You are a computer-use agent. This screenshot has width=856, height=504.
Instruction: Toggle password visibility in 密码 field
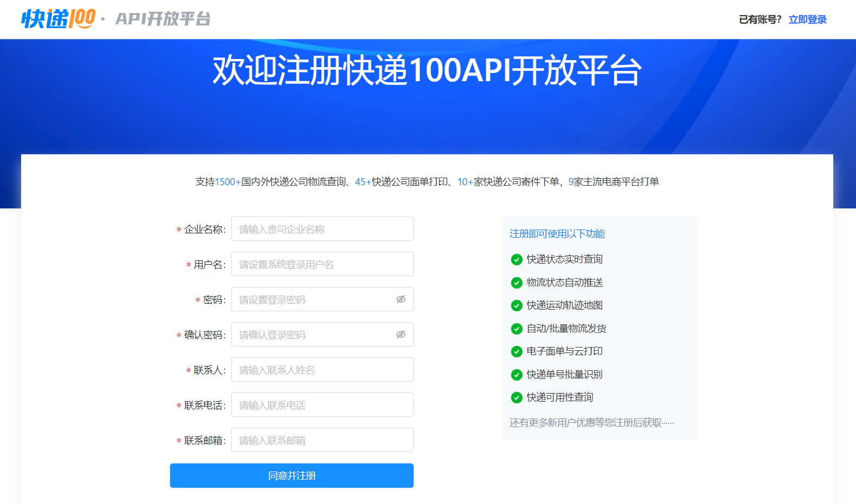pos(401,299)
